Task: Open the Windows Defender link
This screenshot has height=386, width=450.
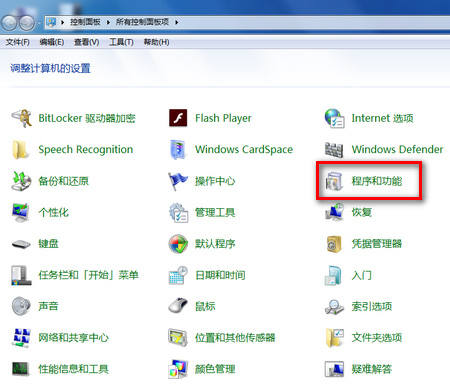Action: (x=397, y=149)
